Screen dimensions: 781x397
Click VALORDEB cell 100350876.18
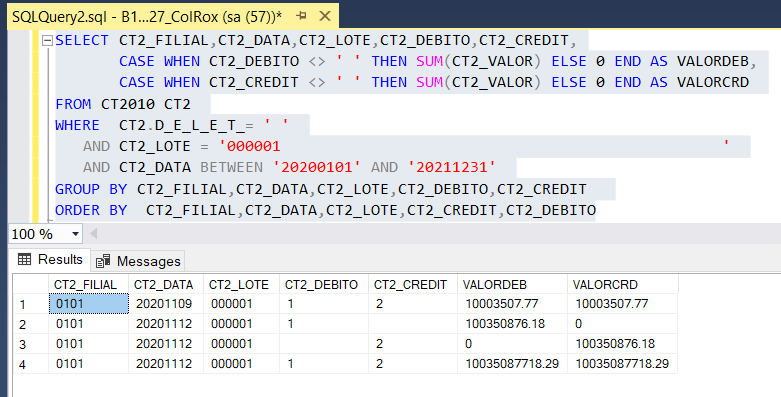coord(513,324)
